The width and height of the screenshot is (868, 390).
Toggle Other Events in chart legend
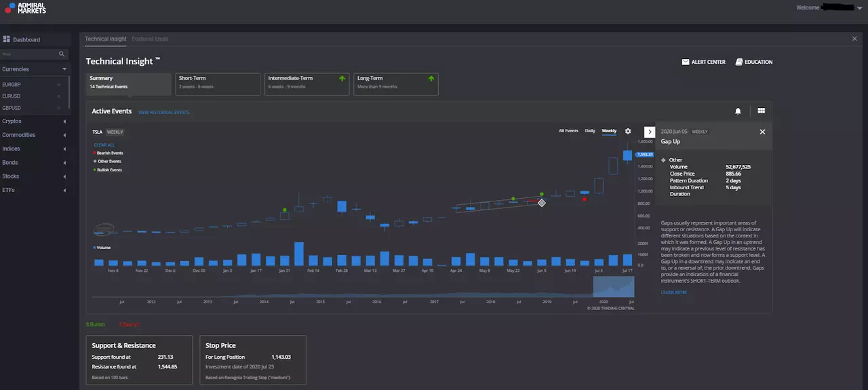107,161
